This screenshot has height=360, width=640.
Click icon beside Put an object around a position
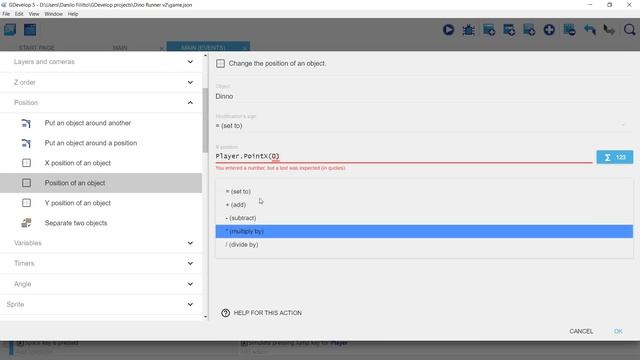click(x=26, y=143)
